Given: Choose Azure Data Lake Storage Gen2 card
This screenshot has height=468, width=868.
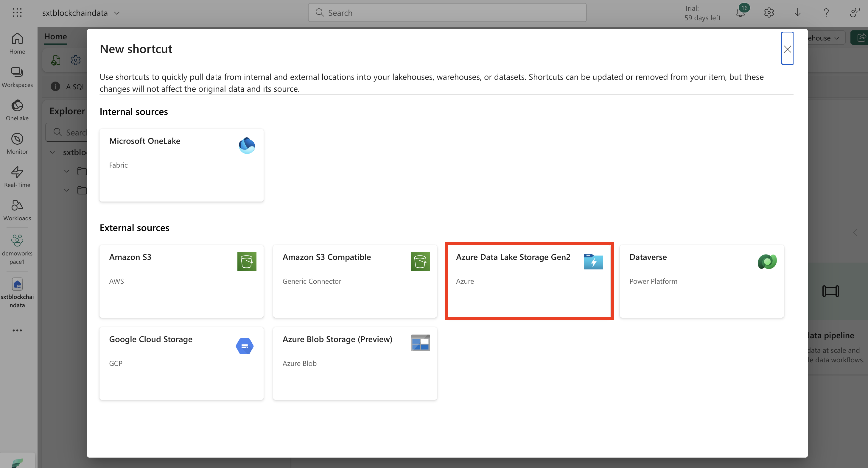Looking at the screenshot, I should click(529, 281).
